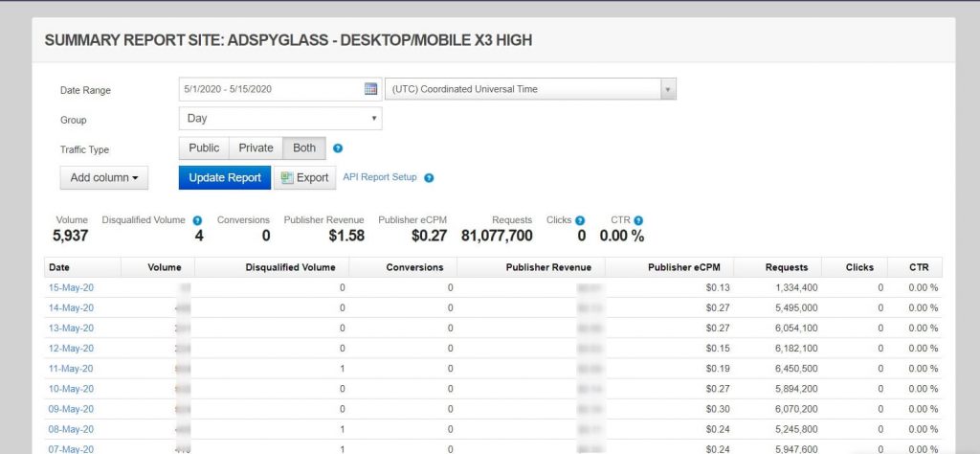The height and width of the screenshot is (454, 980).
Task: Click the Disqualified Volume info icon
Action: point(197,220)
